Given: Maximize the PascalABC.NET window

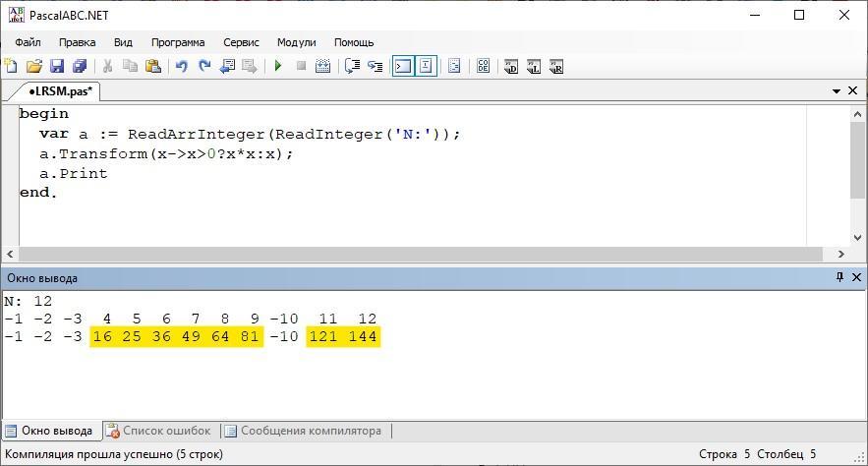Looking at the screenshot, I should [799, 15].
